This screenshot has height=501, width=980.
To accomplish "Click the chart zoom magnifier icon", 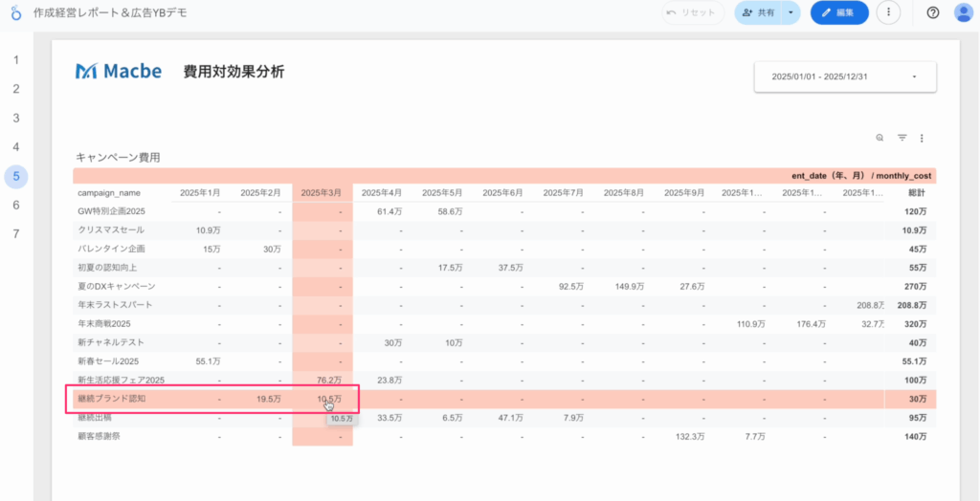I will point(880,139).
